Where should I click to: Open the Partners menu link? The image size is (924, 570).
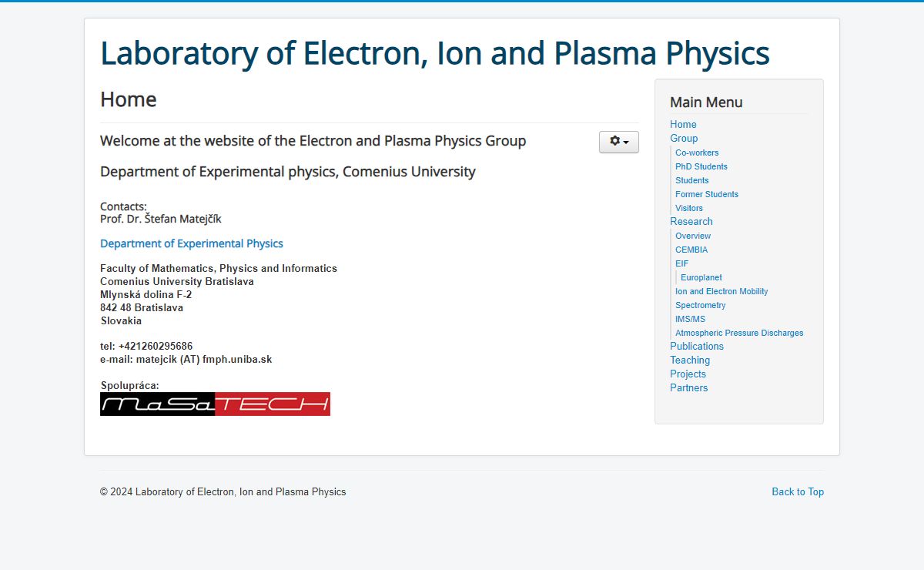click(688, 387)
